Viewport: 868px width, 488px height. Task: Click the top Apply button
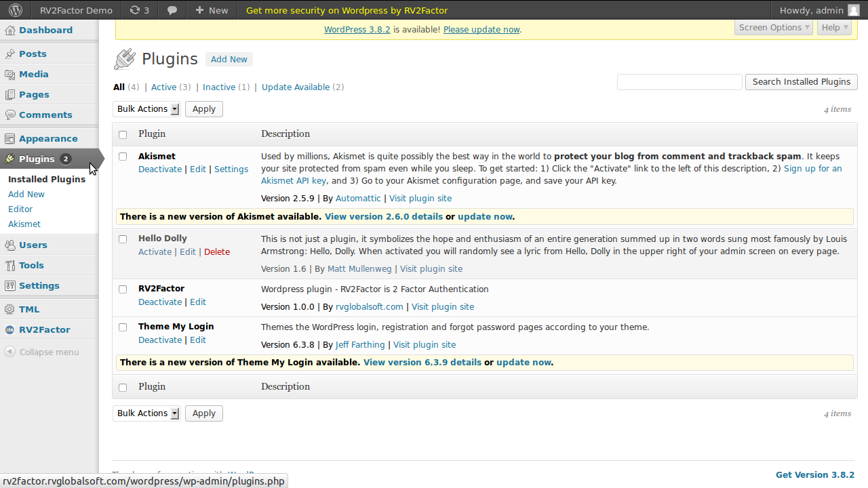[x=204, y=108]
